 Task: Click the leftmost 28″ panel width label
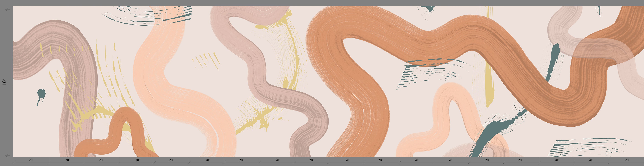31,160
